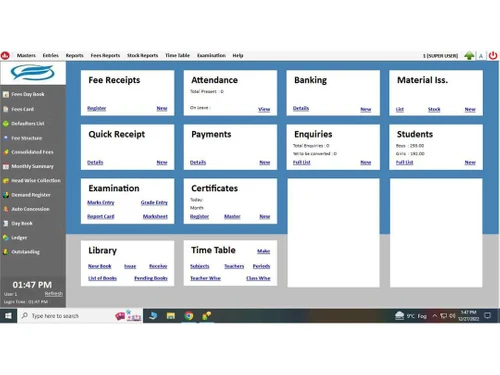
Task: Open Marksheet link in Examination card
Action: [x=155, y=216]
